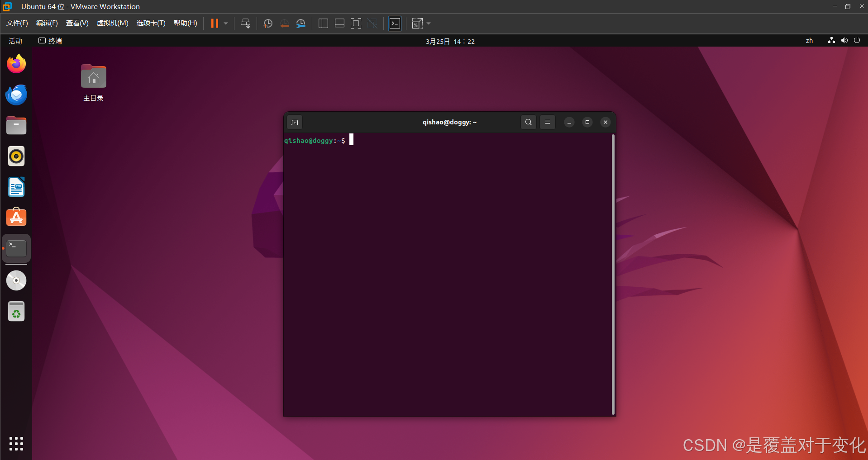Click the Terminal icon in the dock
Viewport: 868px width, 460px height.
tap(16, 248)
